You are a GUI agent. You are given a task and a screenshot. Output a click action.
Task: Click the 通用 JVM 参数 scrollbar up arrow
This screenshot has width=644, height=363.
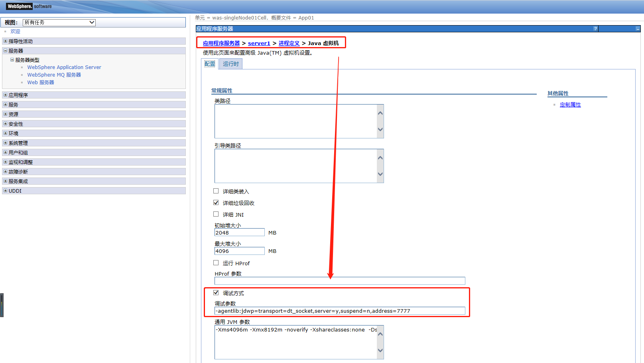[380, 334]
